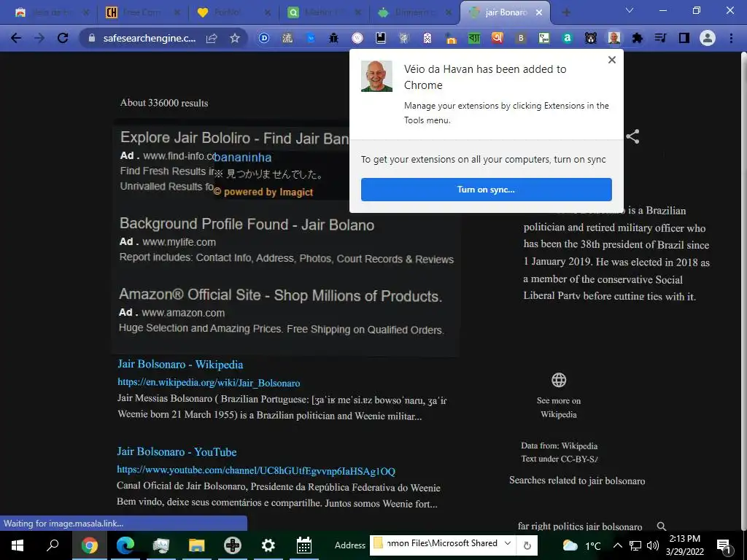
Task: Open the volume control in tray
Action: [653, 545]
